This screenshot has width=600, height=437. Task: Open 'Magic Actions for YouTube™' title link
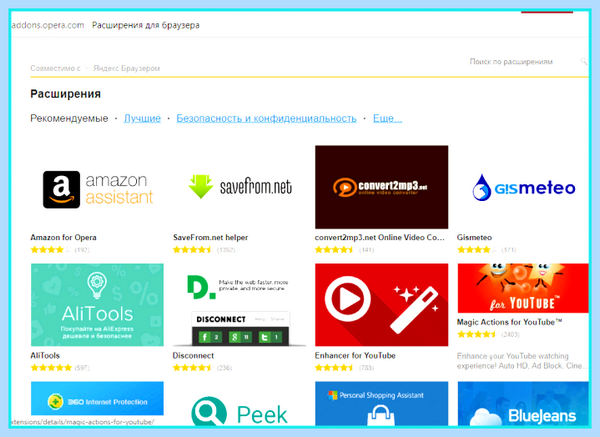[x=510, y=322]
